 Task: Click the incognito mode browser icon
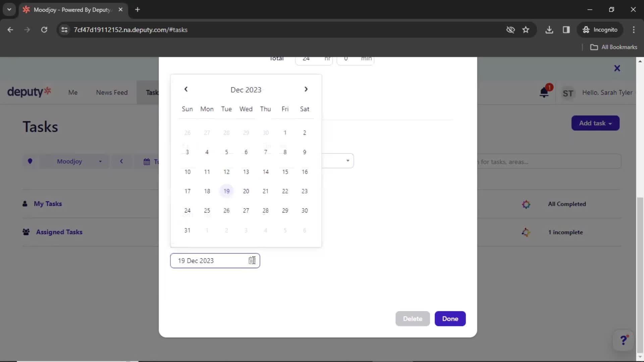(586, 29)
